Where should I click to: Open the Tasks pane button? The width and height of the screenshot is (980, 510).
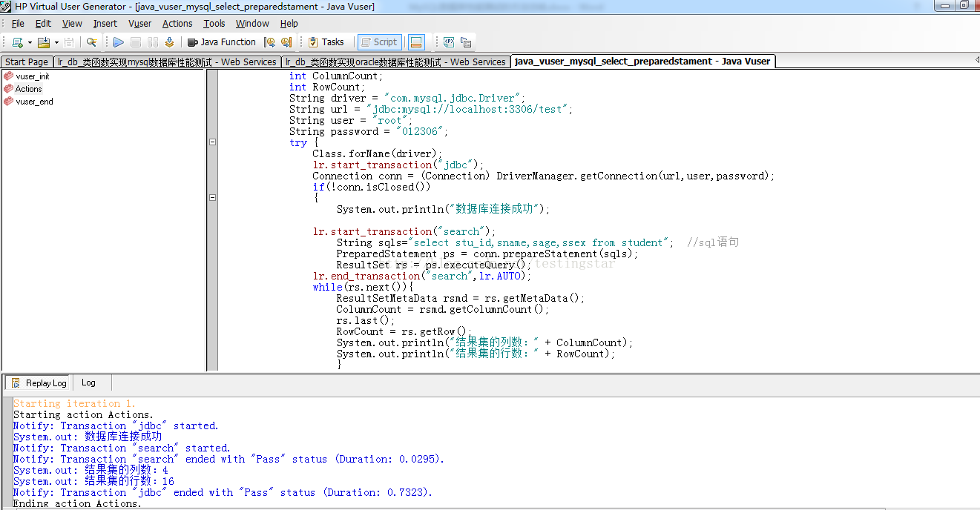tap(326, 42)
